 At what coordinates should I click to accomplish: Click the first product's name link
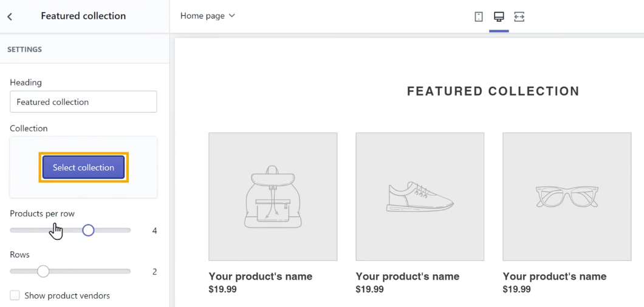[x=261, y=276]
